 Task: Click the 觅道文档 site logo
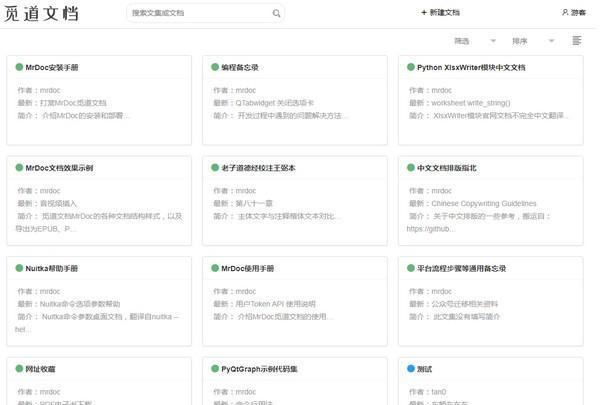(x=41, y=14)
